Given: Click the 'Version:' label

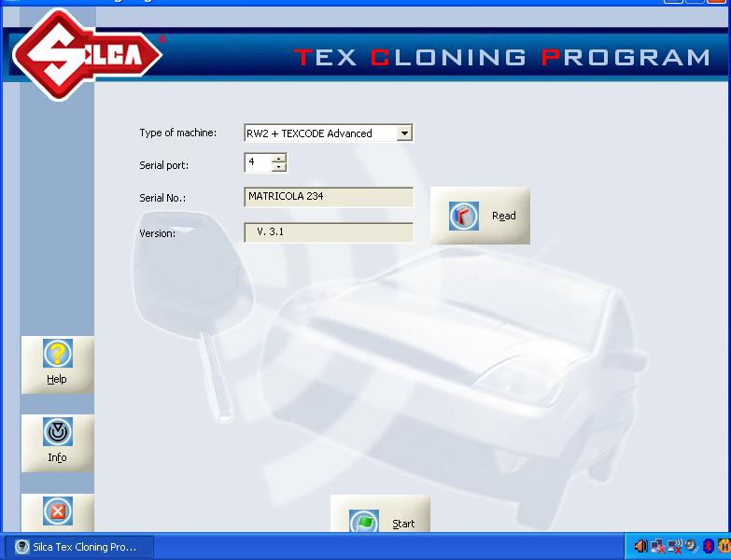Looking at the screenshot, I should click(158, 233).
